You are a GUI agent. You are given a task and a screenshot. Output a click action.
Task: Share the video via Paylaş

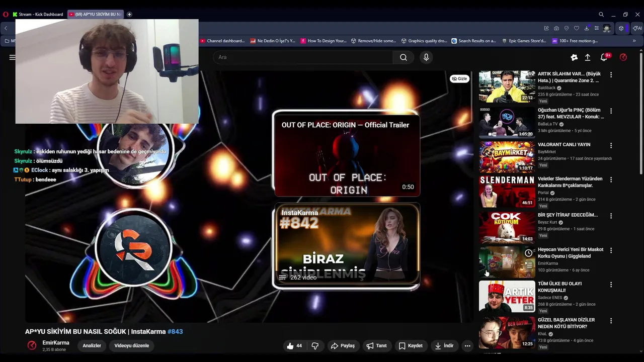coord(343,345)
